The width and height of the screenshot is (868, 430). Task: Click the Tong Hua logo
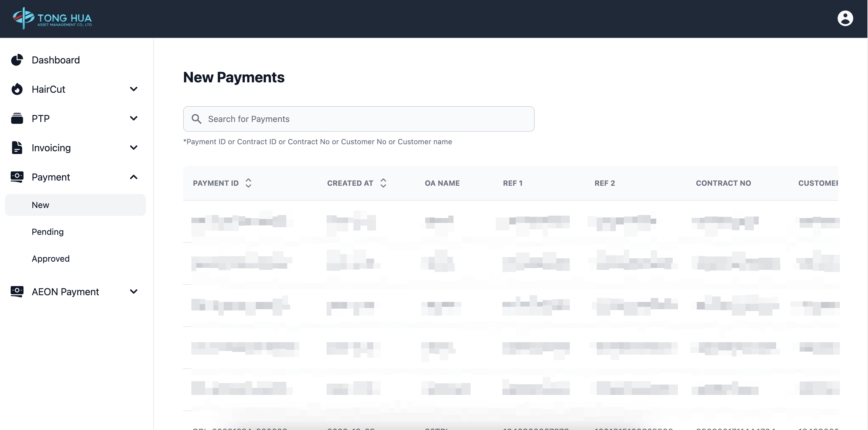click(x=52, y=19)
